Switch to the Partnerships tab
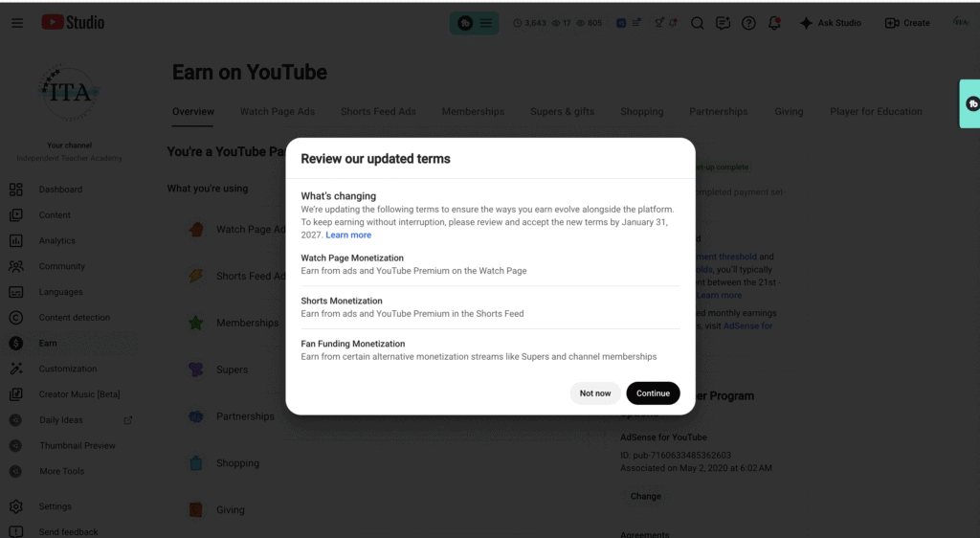The height and width of the screenshot is (538, 980). click(x=718, y=111)
